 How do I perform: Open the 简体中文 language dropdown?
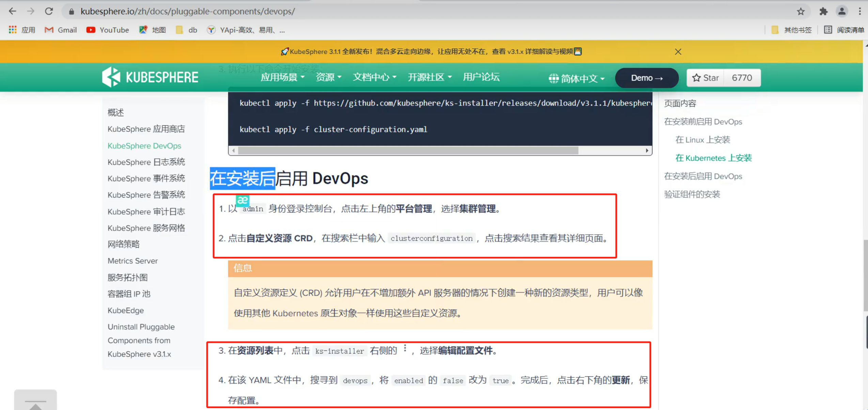coord(576,78)
